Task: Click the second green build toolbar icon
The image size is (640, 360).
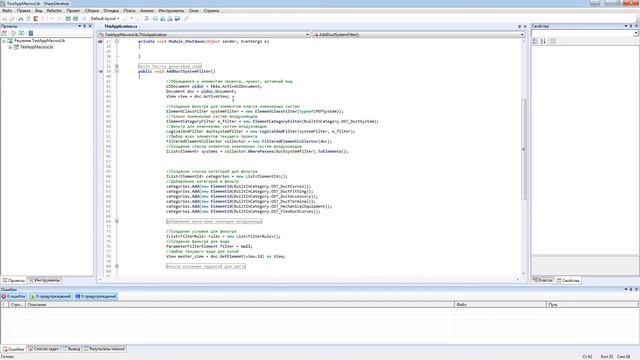Action: coord(76,19)
